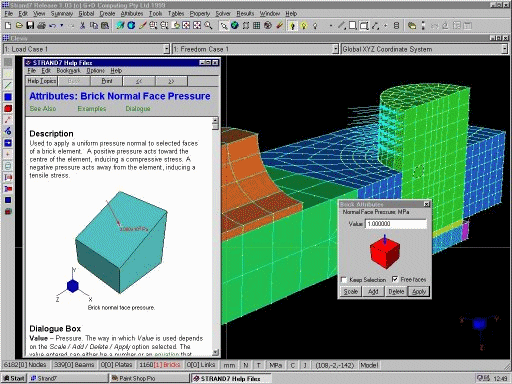The height and width of the screenshot is (384, 512).
Task: Open the Results menu
Action: (245, 14)
